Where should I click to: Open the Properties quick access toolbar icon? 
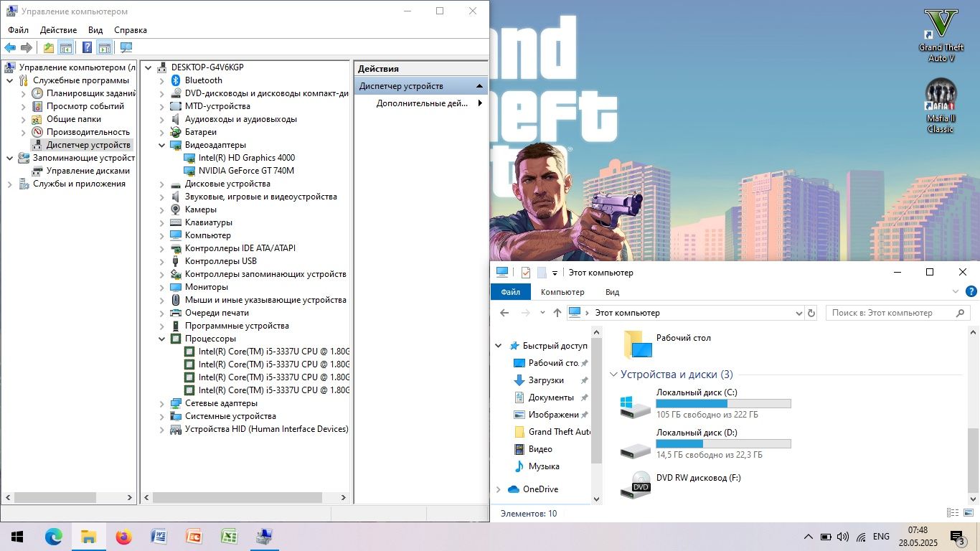tap(526, 273)
